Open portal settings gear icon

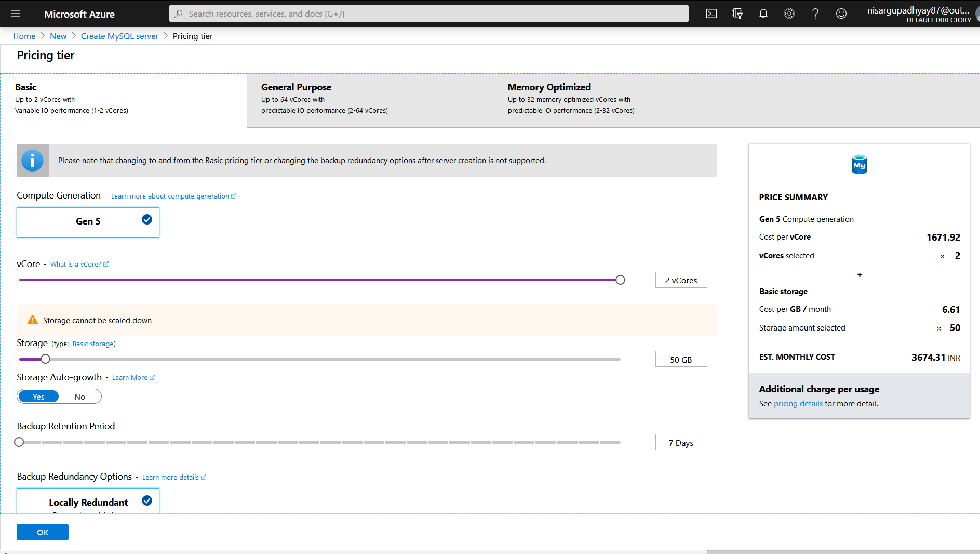(x=789, y=14)
